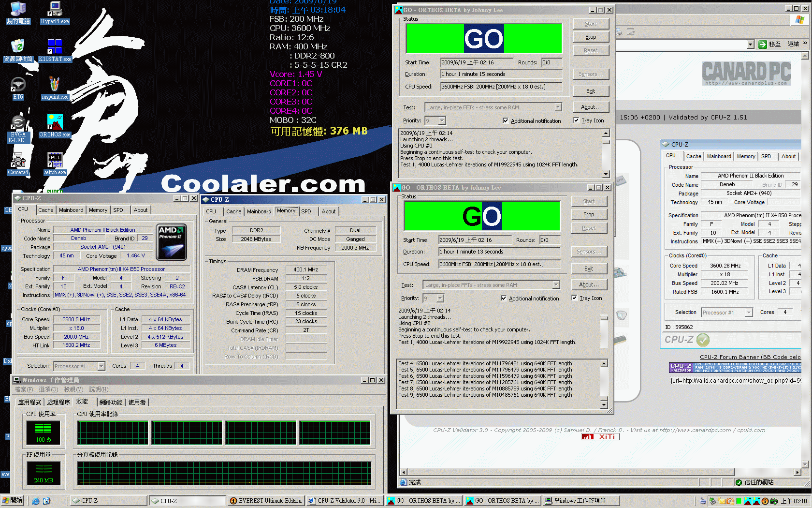Click CPU-Z Forum Banner thumbnail on web page

(735, 368)
